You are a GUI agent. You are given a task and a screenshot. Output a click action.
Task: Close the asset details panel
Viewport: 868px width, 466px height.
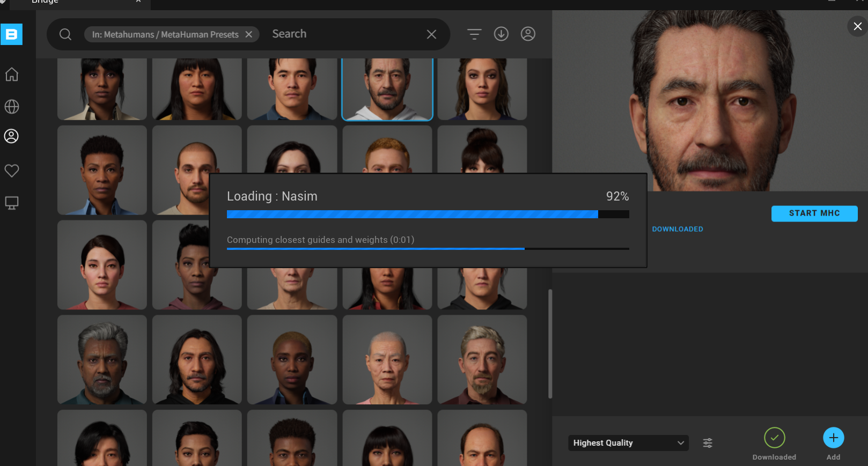[x=857, y=26]
